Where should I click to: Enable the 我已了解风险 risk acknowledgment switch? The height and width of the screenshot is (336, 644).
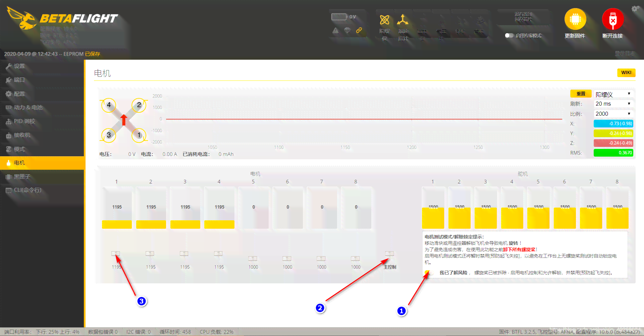[429, 273]
